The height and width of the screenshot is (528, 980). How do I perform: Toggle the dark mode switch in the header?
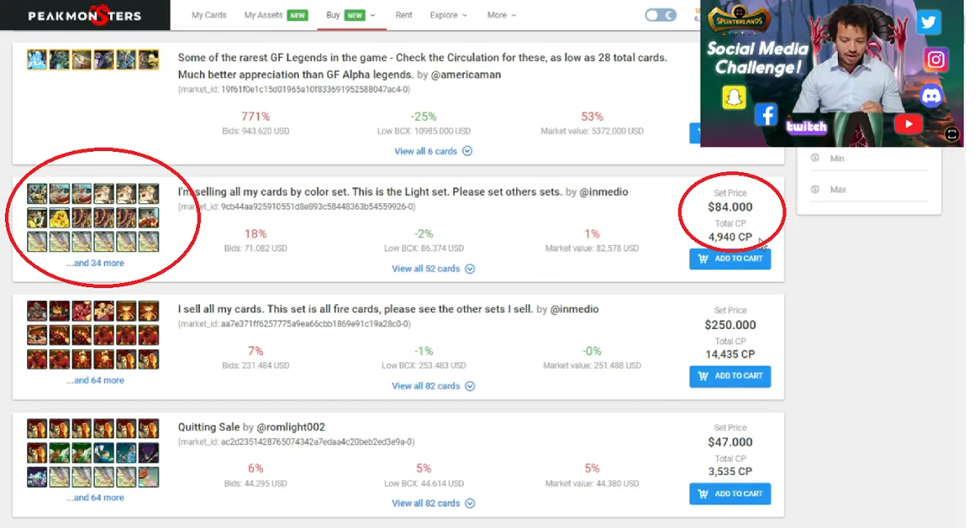(660, 15)
